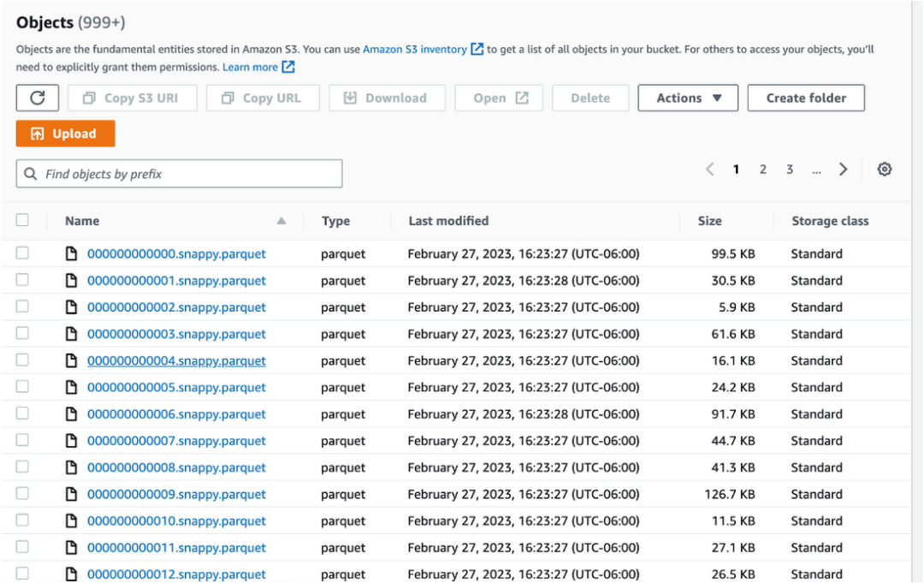Focus the Find objects by prefix field
Viewport: 924px width, 583px height.
pos(179,174)
